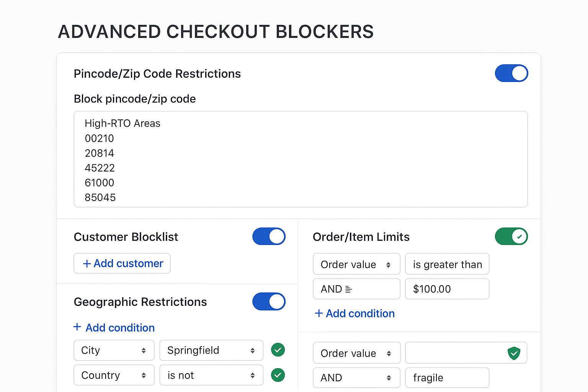588x392 pixels.
Task: Click the plus icon on Add customer
Action: [86, 263]
